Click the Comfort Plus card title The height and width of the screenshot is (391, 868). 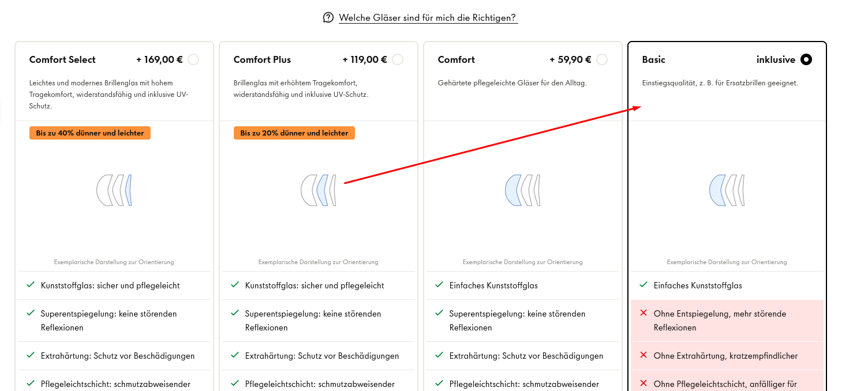click(262, 59)
